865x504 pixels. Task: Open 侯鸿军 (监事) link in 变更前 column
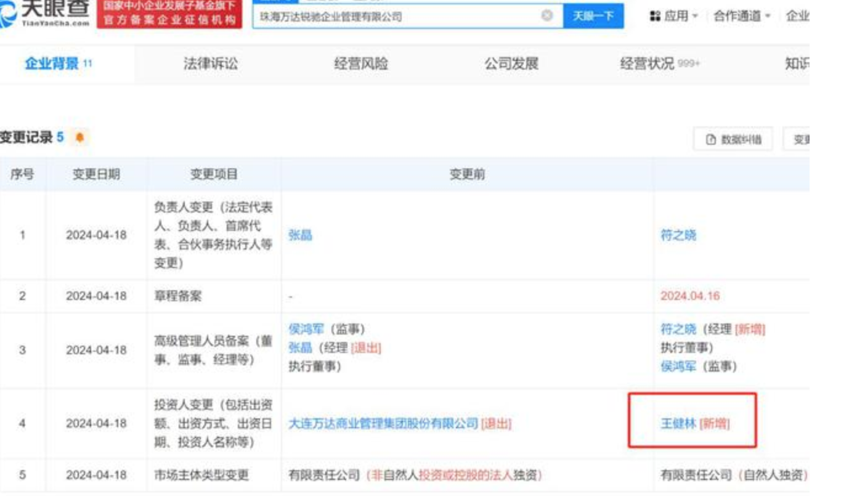click(306, 330)
